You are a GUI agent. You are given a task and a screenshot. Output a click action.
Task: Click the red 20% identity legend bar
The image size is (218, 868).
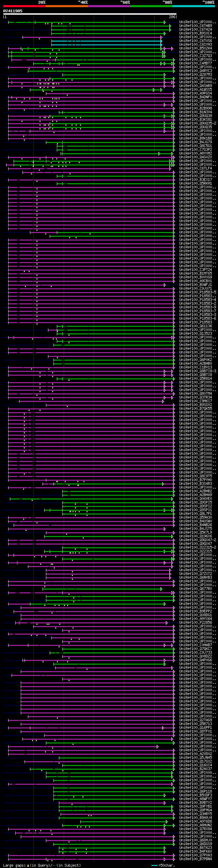coord(25,6)
